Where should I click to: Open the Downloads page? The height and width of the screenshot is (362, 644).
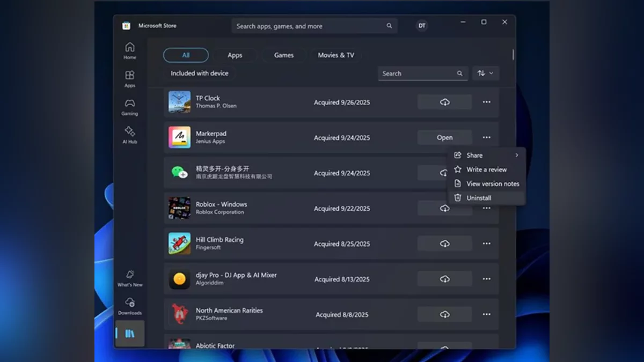(130, 306)
